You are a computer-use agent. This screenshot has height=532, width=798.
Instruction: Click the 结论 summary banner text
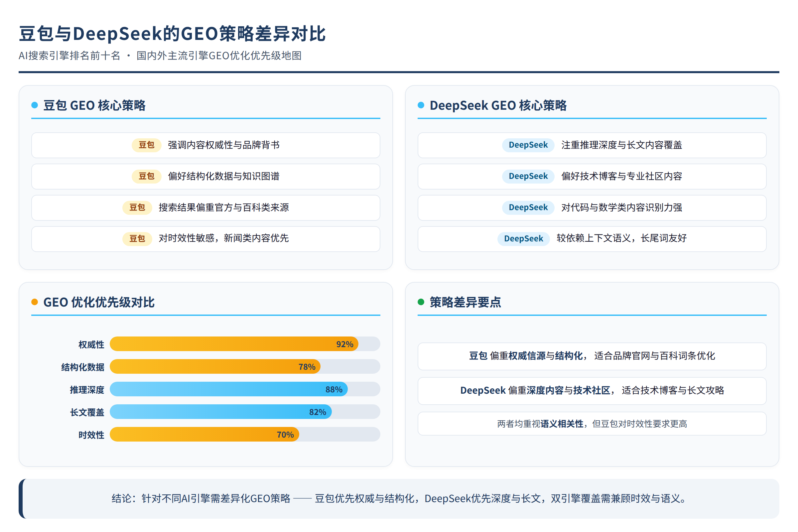[399, 499]
